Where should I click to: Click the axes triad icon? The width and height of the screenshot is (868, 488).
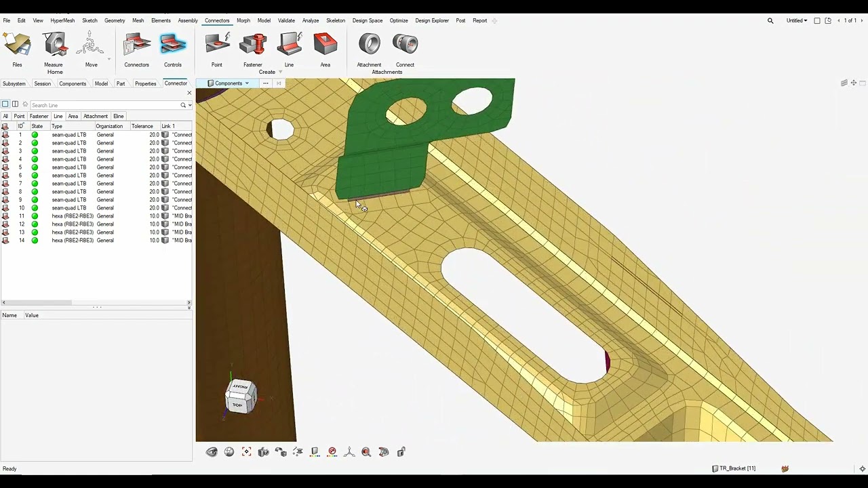[x=349, y=451]
